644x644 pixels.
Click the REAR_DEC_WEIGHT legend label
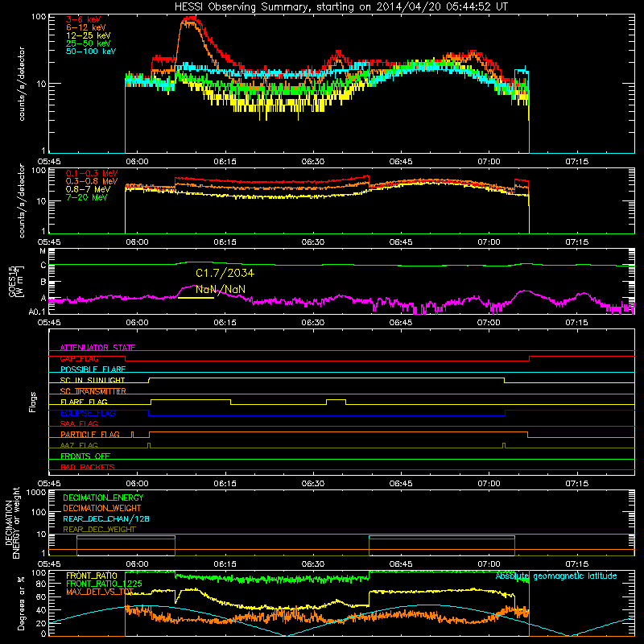tap(99, 530)
